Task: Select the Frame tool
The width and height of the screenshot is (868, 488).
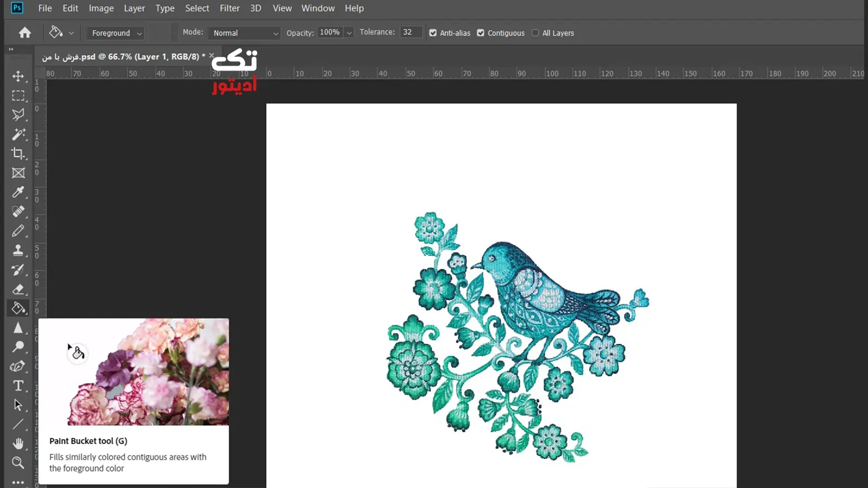Action: click(18, 173)
